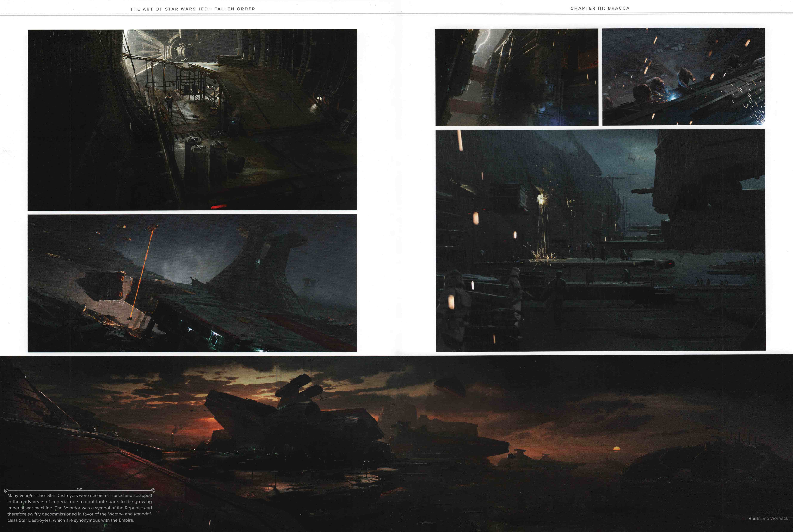Open the welding scrappers with sparks artwork
Viewport: 793px width, 532px height.
[683, 77]
